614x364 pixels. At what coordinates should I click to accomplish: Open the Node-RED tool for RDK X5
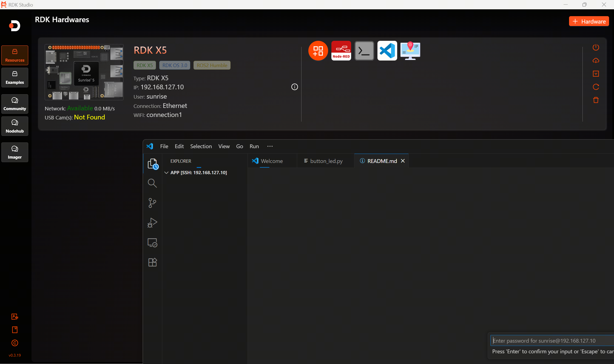[x=341, y=51]
